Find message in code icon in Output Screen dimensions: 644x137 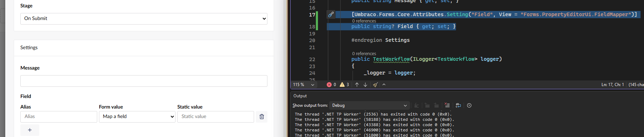pos(416,105)
